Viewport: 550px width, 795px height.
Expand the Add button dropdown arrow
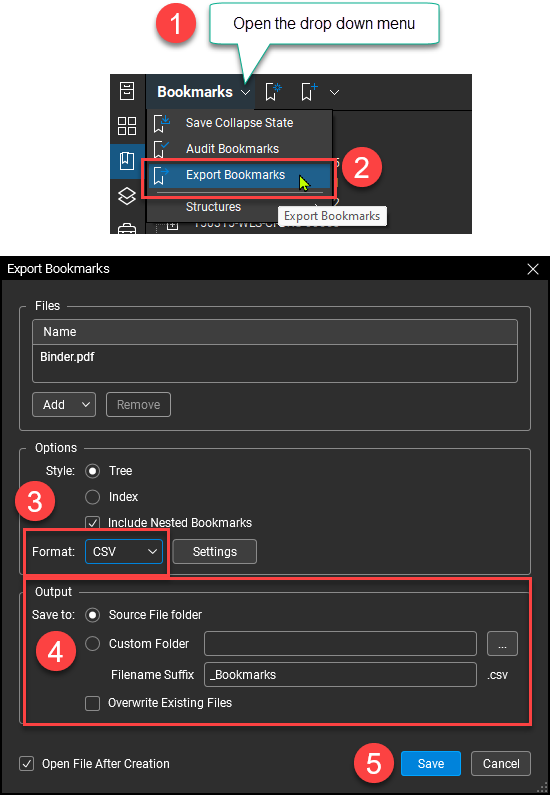pos(86,405)
